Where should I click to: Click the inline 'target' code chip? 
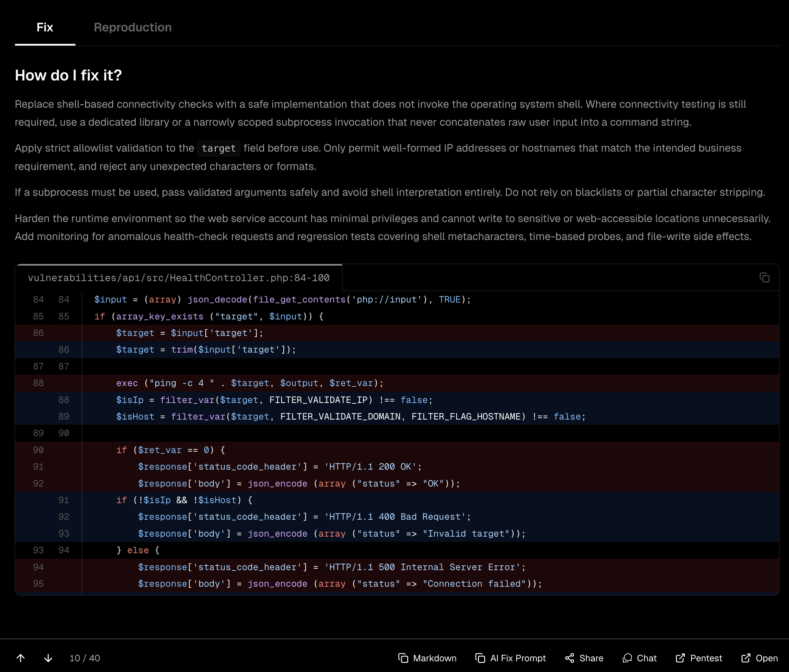coord(218,148)
